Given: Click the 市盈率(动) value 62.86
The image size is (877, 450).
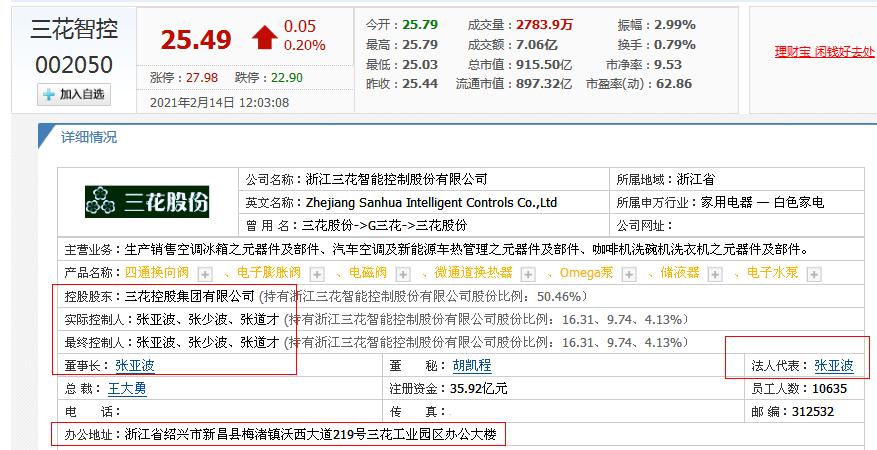Looking at the screenshot, I should (x=674, y=84).
